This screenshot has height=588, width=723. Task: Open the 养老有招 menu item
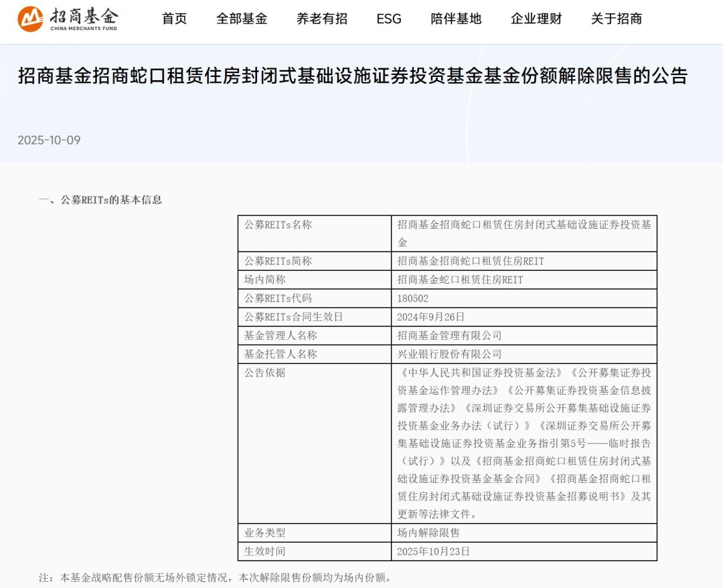coord(322,19)
